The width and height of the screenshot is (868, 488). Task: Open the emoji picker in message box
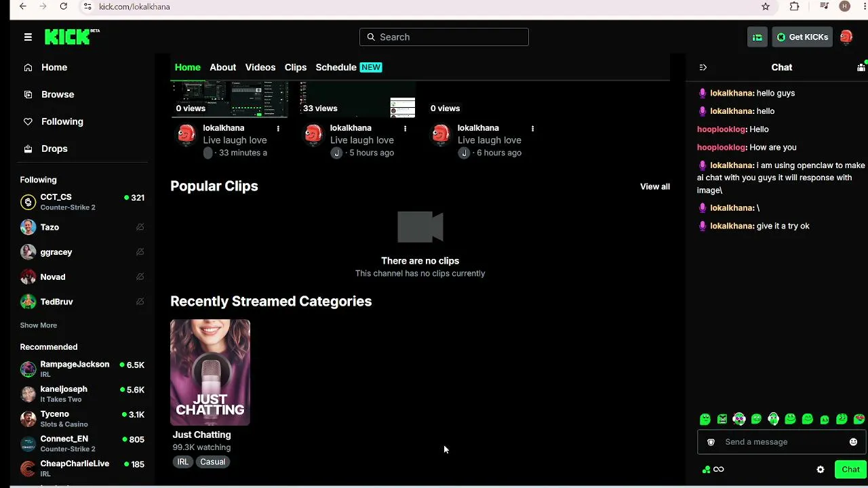(x=853, y=442)
